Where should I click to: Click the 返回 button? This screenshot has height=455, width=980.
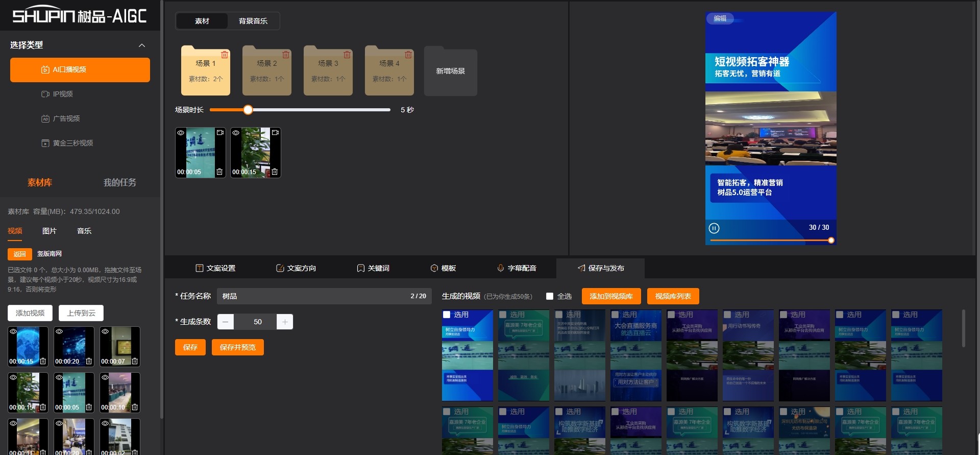20,254
